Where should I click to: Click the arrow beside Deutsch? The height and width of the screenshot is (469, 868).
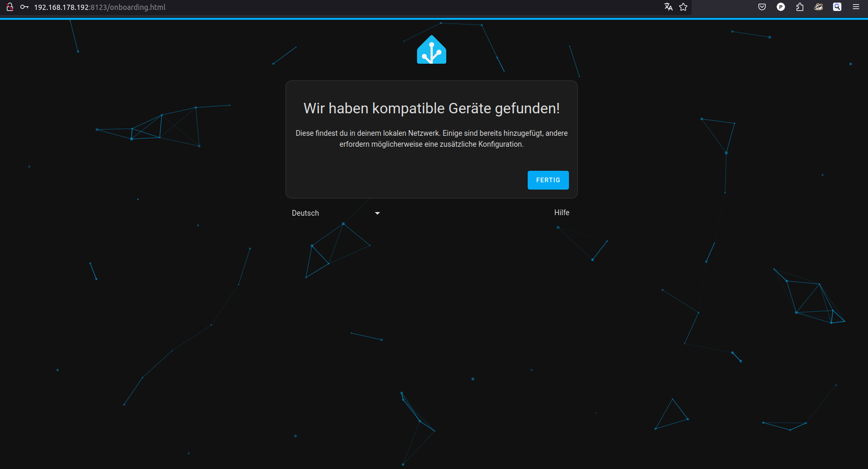tap(377, 213)
